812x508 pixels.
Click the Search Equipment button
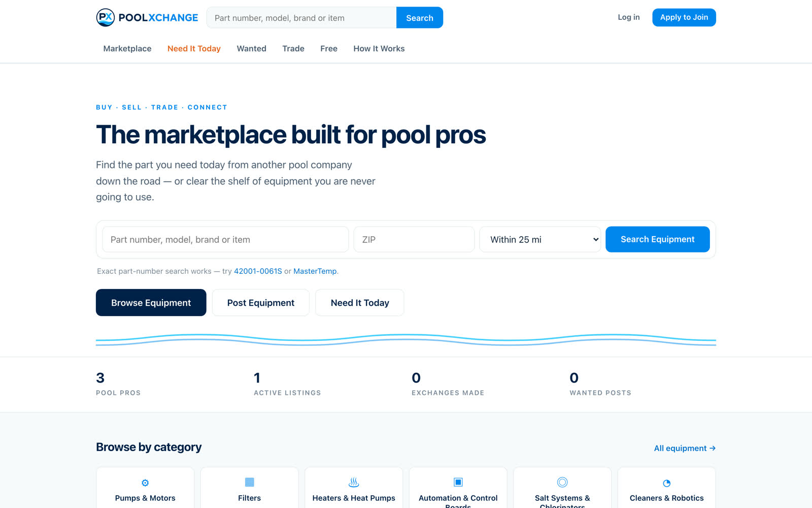tap(658, 239)
